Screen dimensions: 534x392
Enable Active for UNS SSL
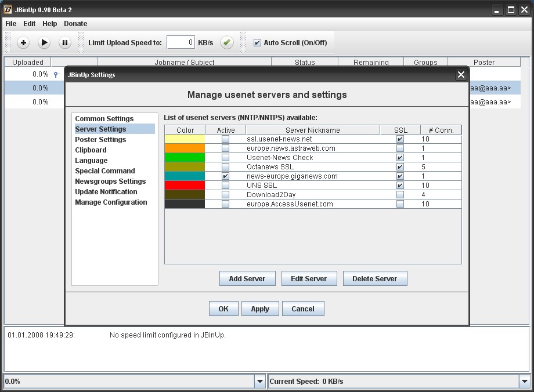225,185
